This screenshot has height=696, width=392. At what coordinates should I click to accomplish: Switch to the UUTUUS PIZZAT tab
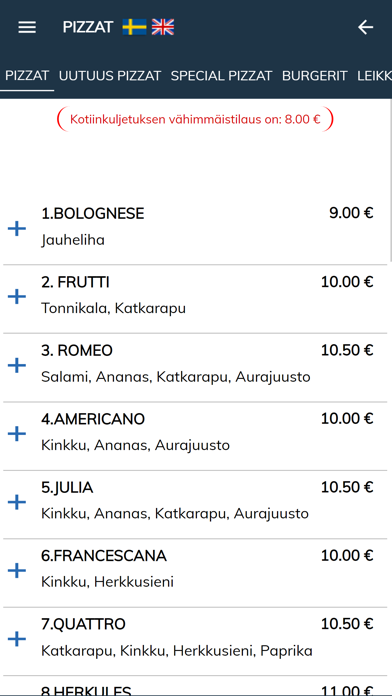[x=110, y=75]
